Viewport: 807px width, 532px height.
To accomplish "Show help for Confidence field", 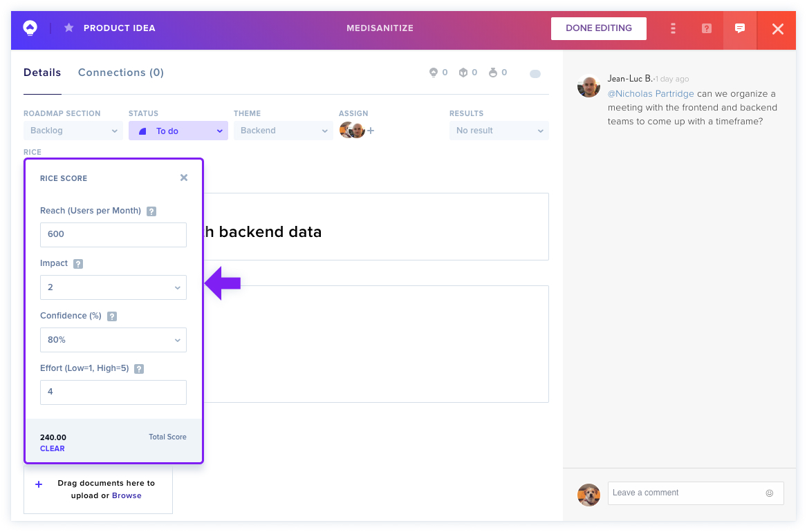I will click(x=112, y=316).
